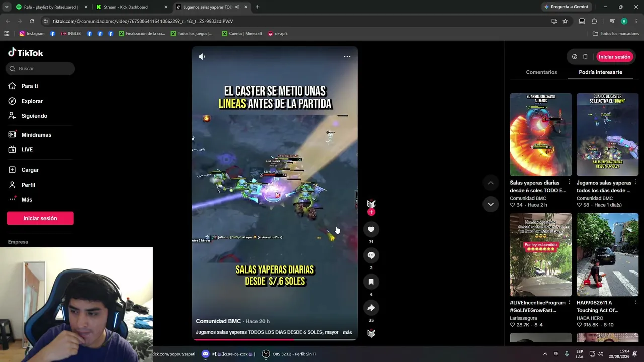Open the Chrome apps grid icon
This screenshot has width=644, height=362.
[x=7, y=34]
